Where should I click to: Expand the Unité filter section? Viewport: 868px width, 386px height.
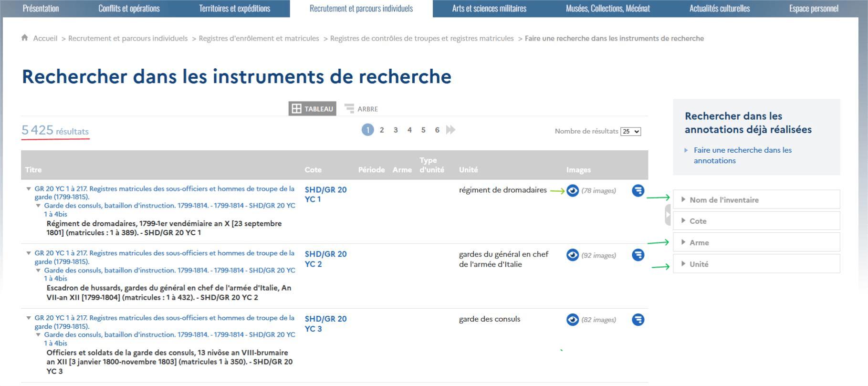click(x=699, y=264)
